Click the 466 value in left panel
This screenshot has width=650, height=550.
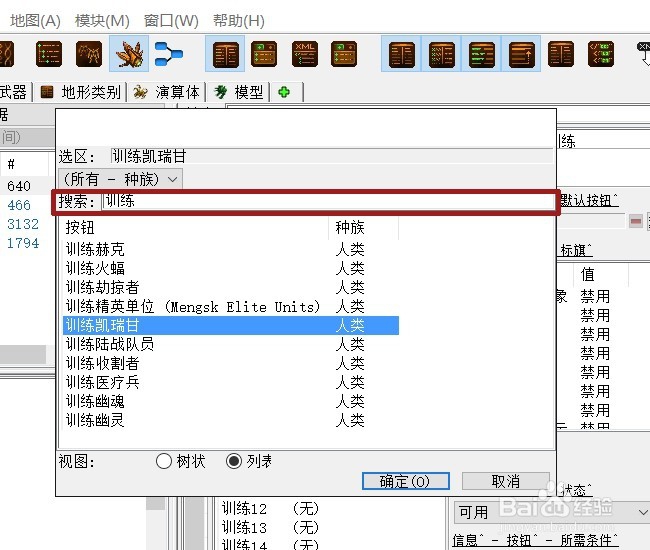(19, 205)
